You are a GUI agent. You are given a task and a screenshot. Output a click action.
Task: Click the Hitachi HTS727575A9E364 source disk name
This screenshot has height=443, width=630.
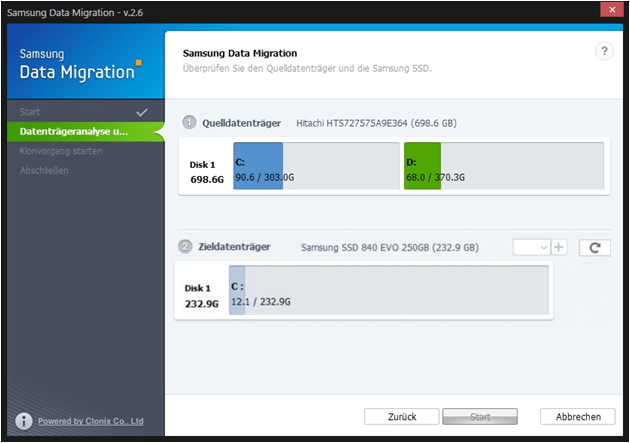(x=376, y=123)
